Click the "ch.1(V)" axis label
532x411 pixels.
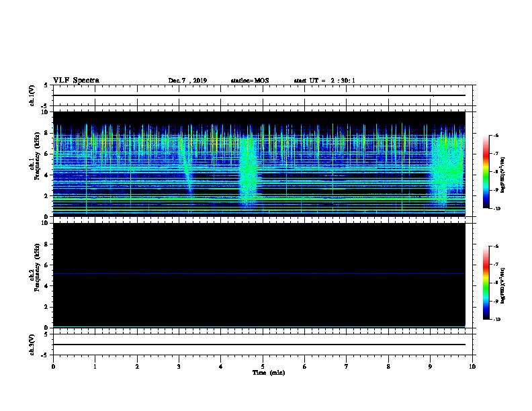click(32, 95)
